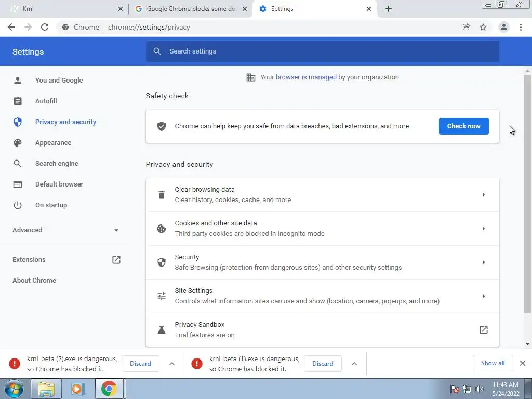
Task: Expand the Advanced section
Action: click(x=64, y=230)
